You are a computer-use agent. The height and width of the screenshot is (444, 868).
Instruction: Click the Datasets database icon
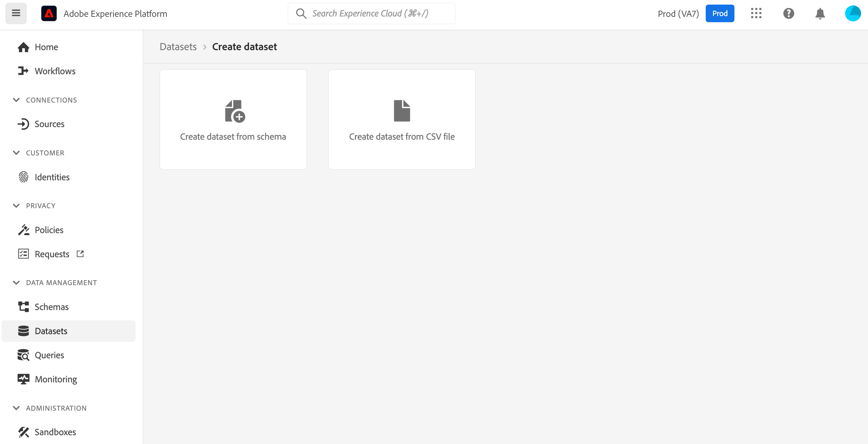click(x=23, y=331)
